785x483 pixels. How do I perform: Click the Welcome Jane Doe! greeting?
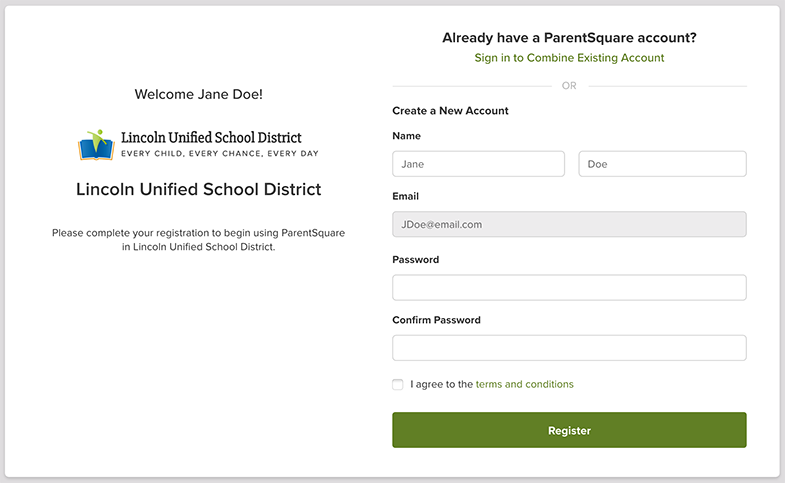[x=199, y=94]
